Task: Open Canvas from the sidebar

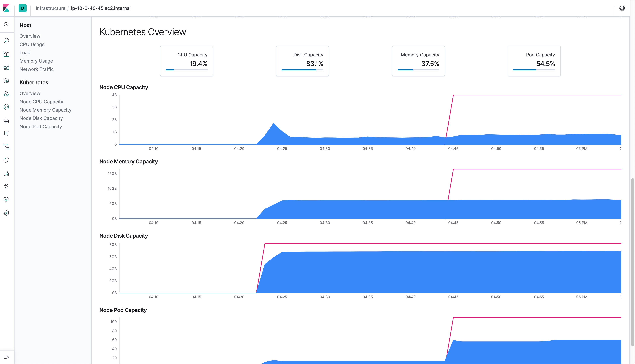Action: (6, 80)
